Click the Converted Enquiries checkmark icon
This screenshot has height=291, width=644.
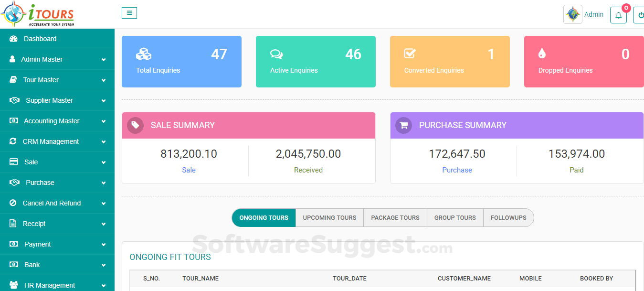pyautogui.click(x=410, y=54)
